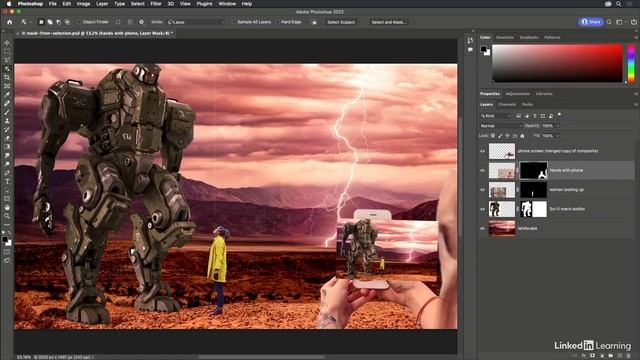This screenshot has height=360, width=640.
Task: Click Intersect with Selection mode icon
Action: coord(68,22)
